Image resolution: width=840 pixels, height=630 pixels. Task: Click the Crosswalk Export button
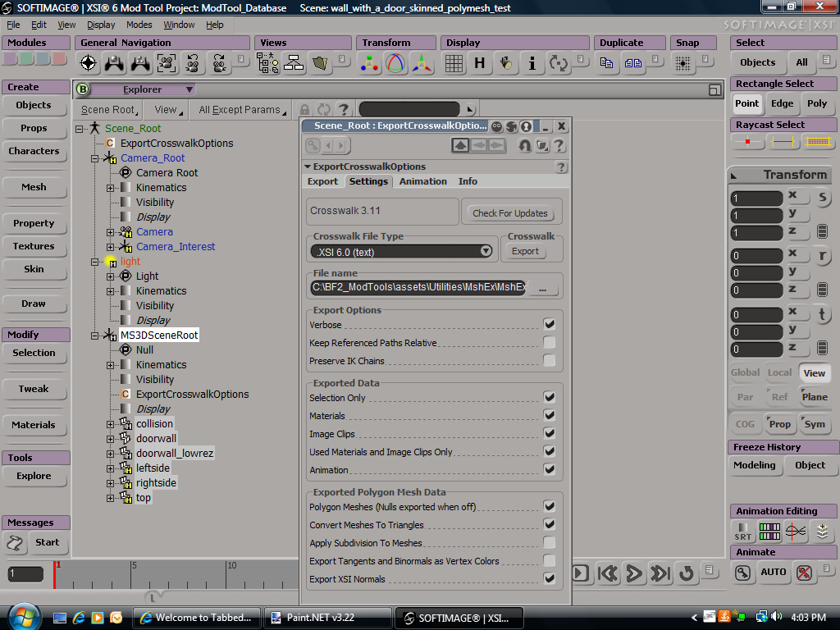point(525,251)
